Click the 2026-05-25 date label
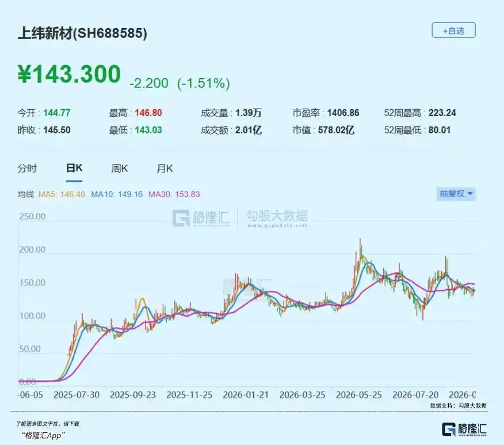This screenshot has height=445, width=504. [x=359, y=395]
